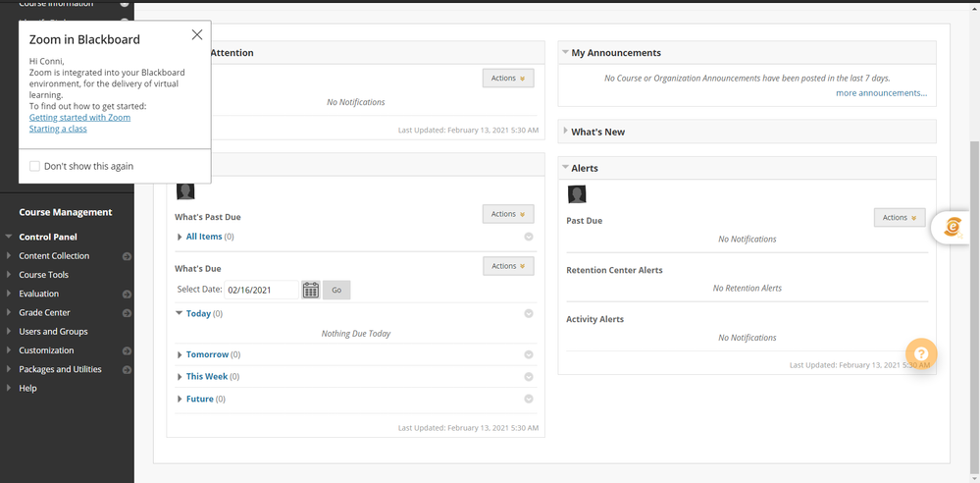
Task: Click the user avatar in Alerts module
Action: (577, 194)
